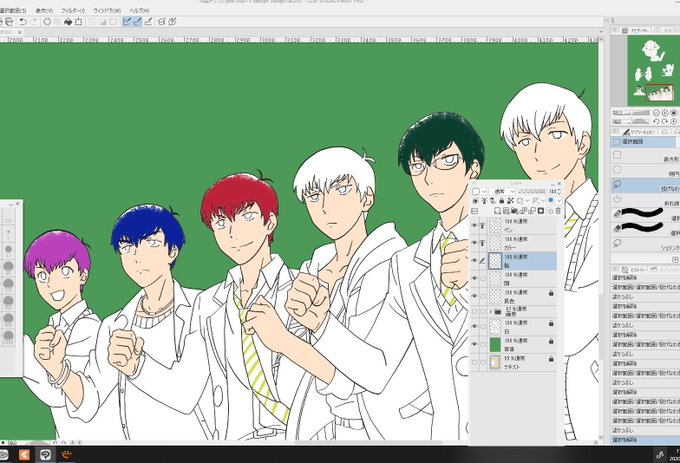Expand the layer folder arrow
This screenshot has height=463, width=680.
tap(490, 312)
